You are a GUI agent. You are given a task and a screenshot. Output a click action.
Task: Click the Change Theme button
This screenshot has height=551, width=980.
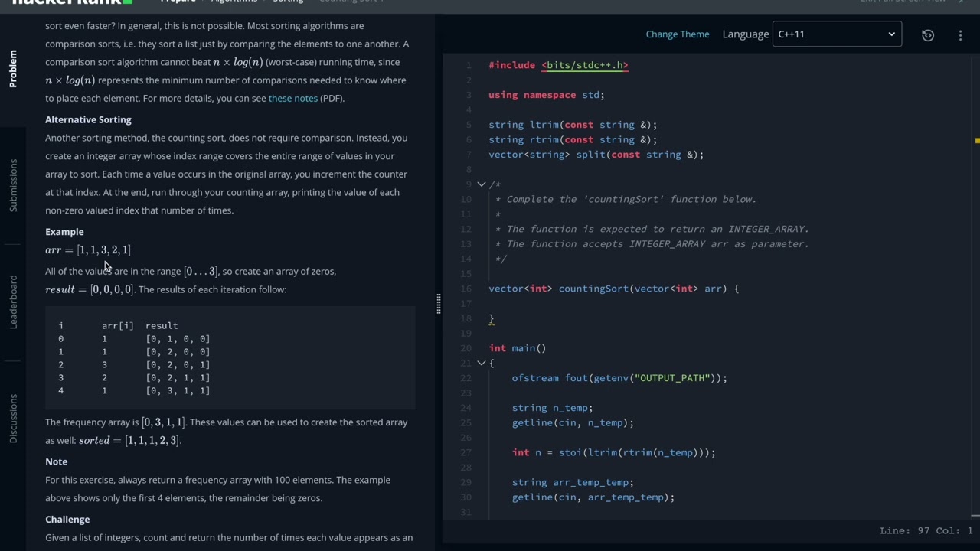(x=678, y=34)
